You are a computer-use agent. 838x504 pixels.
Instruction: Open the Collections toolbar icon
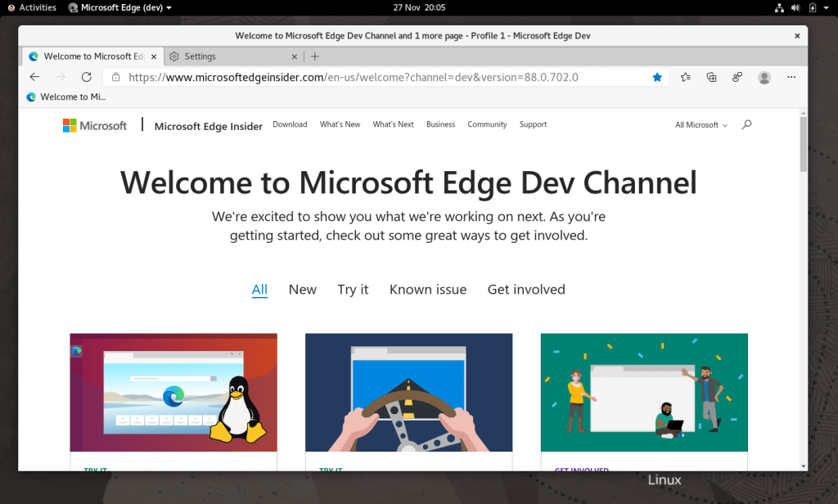click(x=711, y=77)
